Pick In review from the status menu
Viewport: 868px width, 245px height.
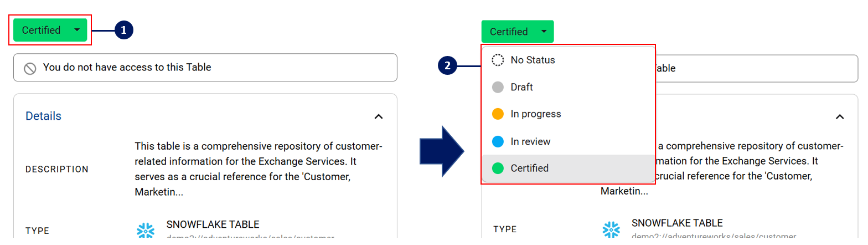tap(530, 141)
